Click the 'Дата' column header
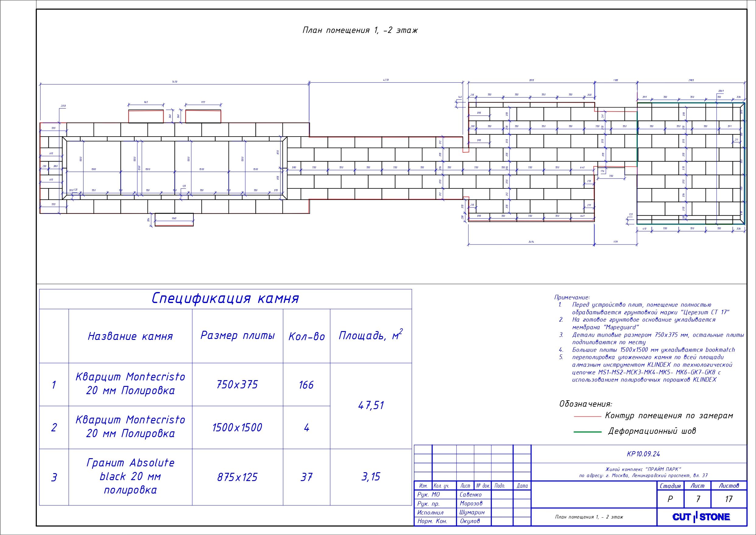This screenshot has height=535, width=756. coord(522,486)
